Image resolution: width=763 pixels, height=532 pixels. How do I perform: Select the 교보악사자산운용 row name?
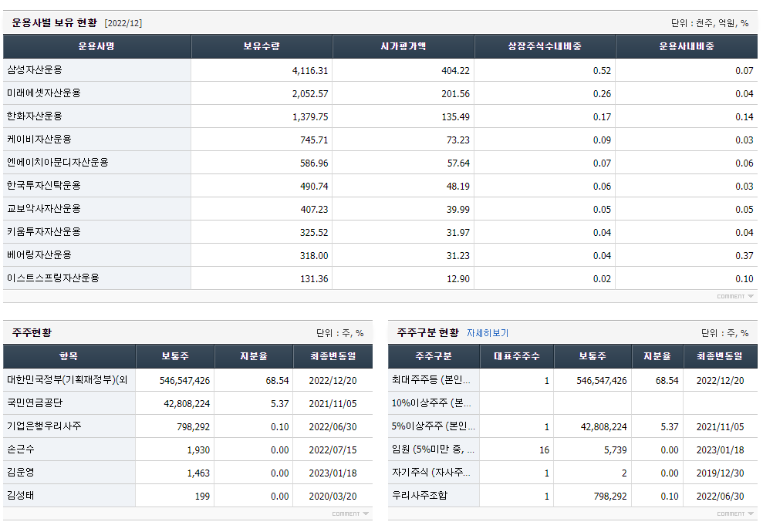coord(44,209)
